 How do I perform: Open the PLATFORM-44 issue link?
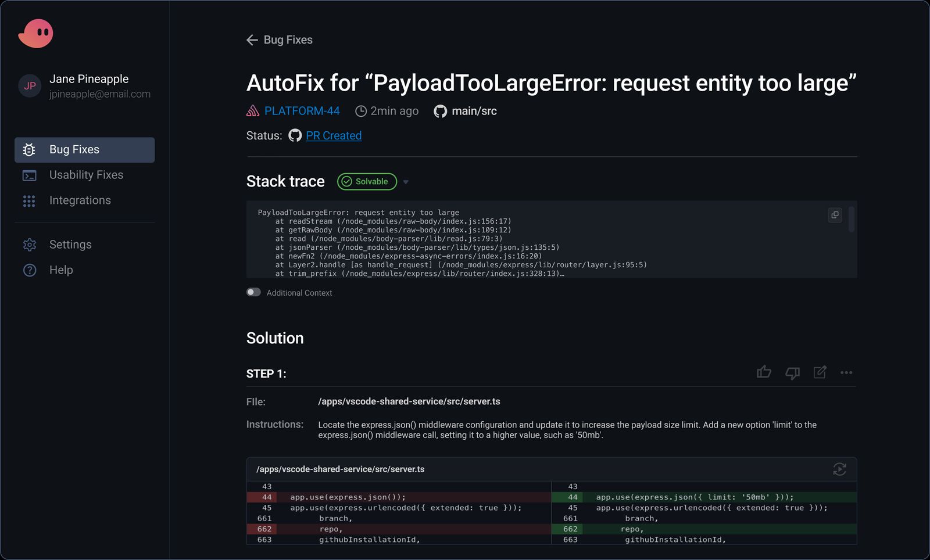click(x=302, y=110)
